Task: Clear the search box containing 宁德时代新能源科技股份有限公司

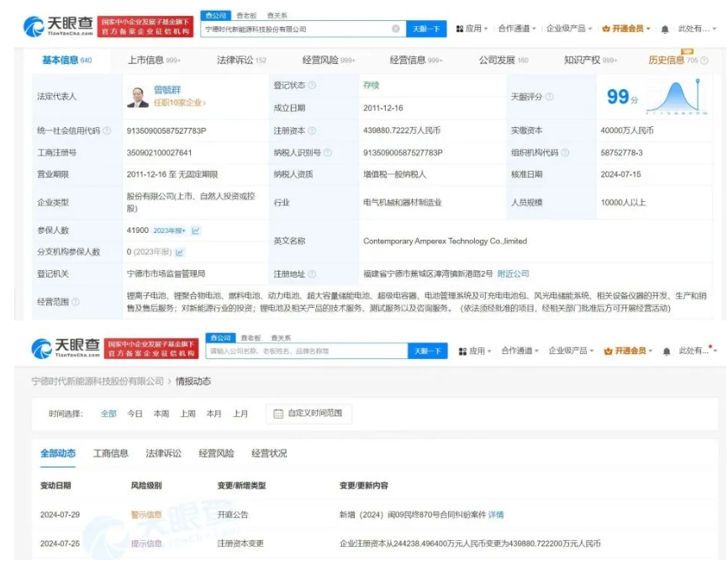Action: click(396, 29)
